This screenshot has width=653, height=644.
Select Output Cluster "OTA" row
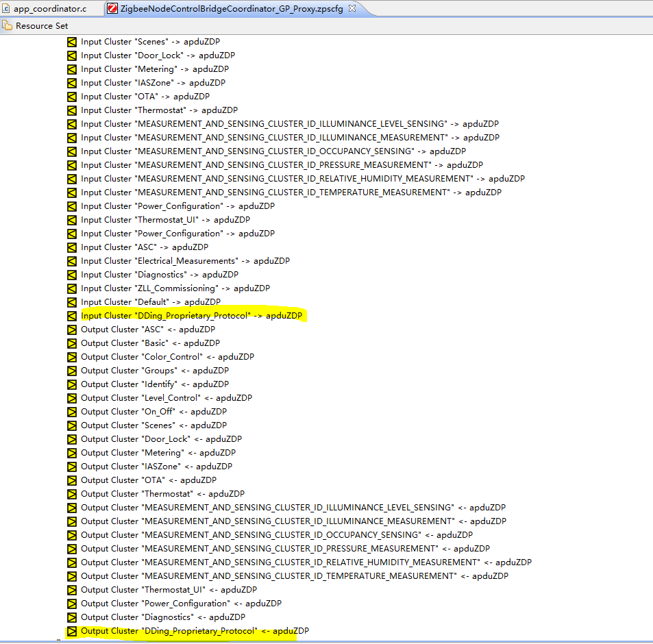tap(142, 480)
